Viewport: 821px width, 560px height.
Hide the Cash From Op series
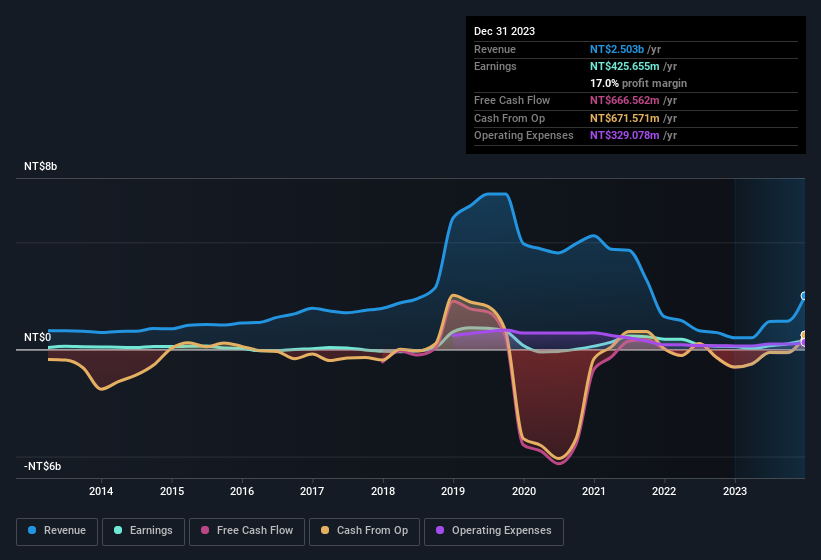364,531
